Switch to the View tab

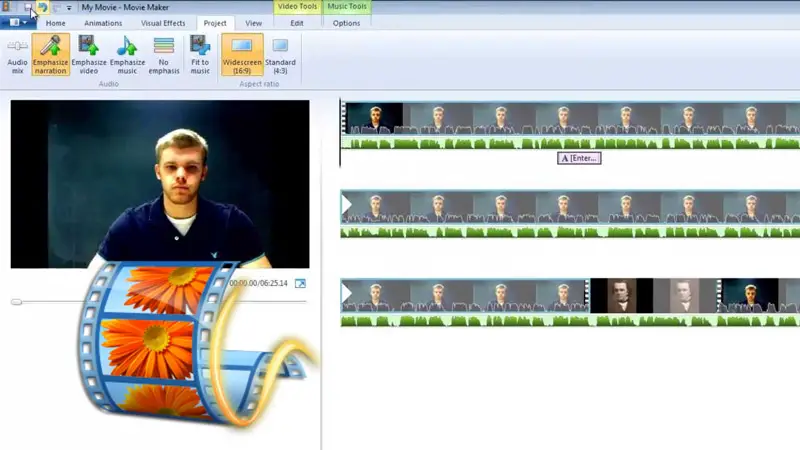(254, 23)
